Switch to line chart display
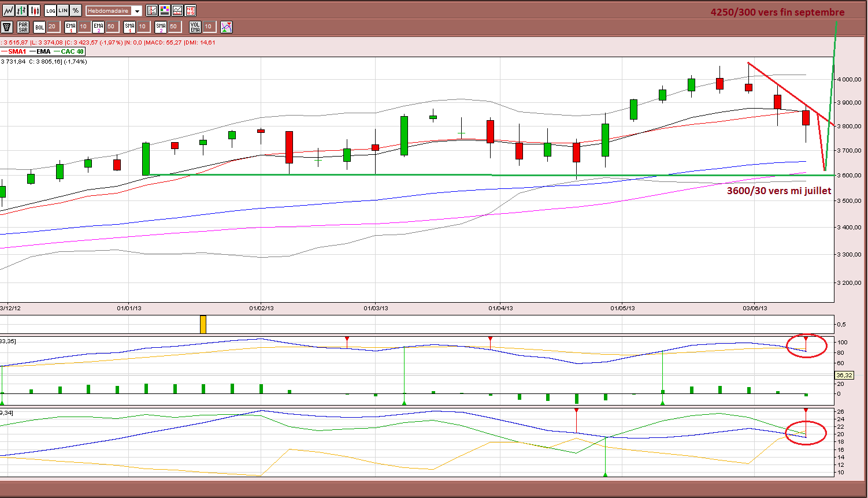This screenshot has width=868, height=498. point(8,10)
